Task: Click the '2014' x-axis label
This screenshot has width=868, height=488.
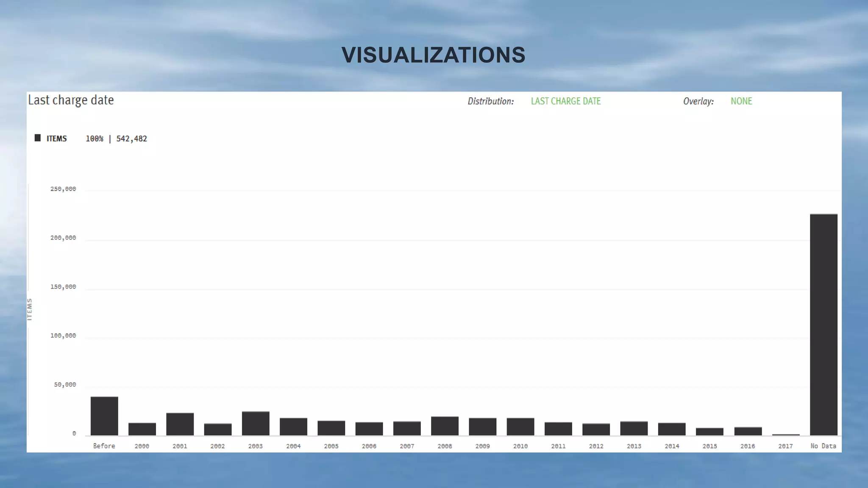Action: pos(672,446)
